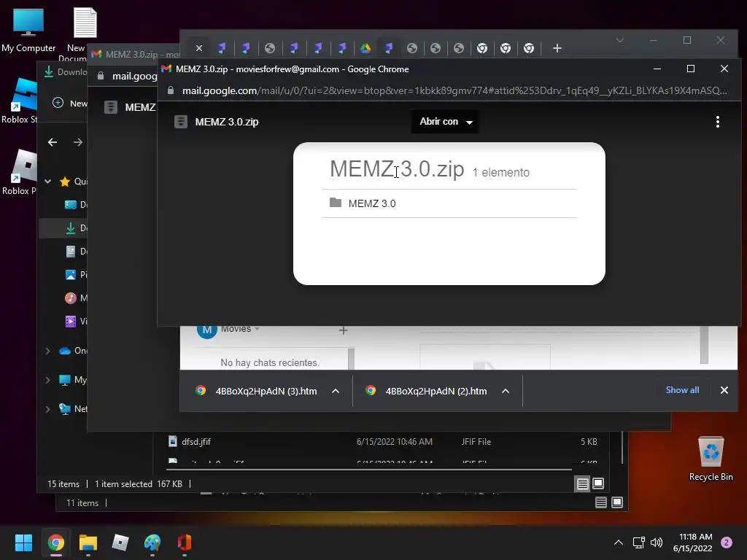Open the Recycle Bin desktop icon
747x560 pixels.
[x=711, y=459]
